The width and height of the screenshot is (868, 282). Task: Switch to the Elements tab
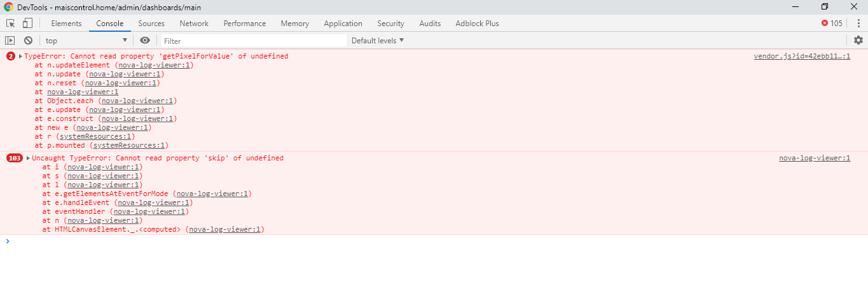pos(66,24)
